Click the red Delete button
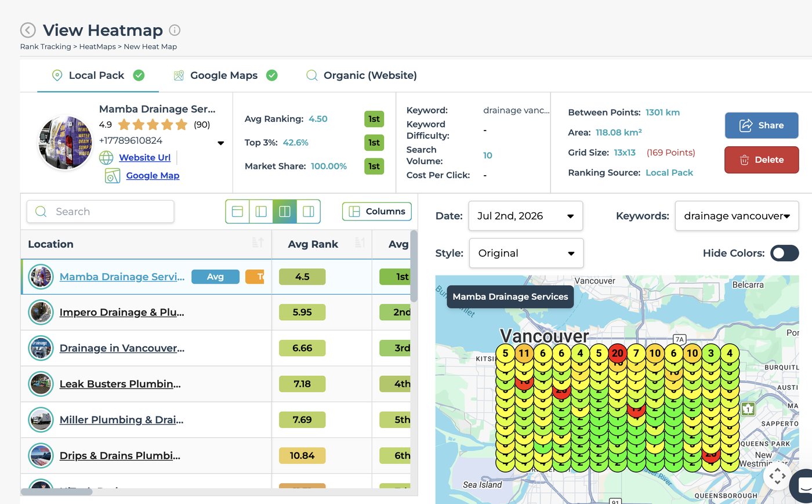Screen dimensions: 812x504 click(762, 159)
